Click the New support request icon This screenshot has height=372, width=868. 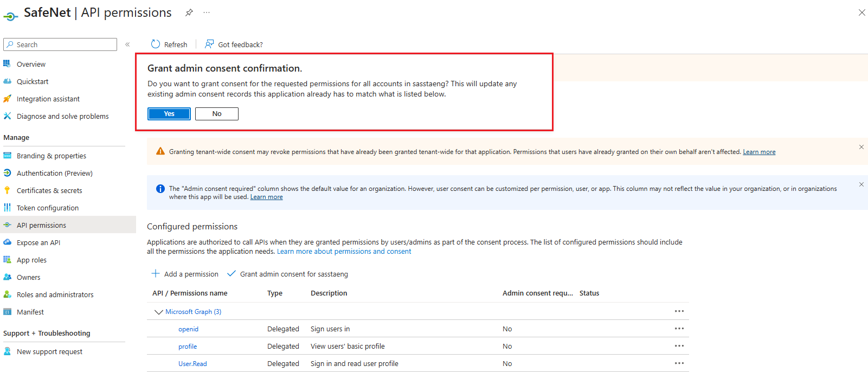pyautogui.click(x=7, y=351)
